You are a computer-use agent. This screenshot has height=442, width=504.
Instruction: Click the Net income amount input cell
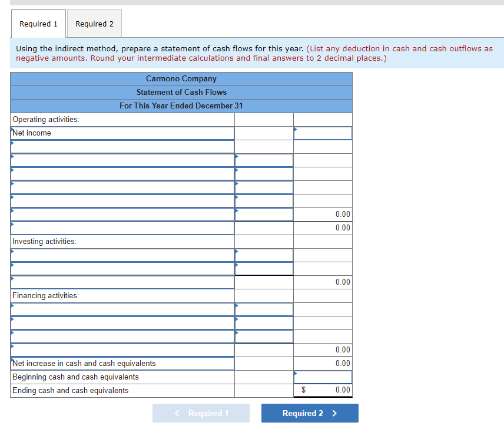pos(323,133)
